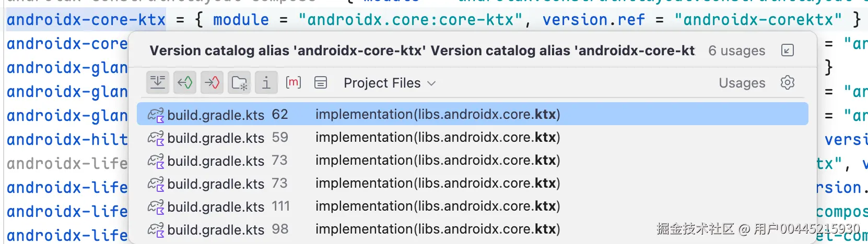Click the '6 usages' count text

click(x=736, y=51)
